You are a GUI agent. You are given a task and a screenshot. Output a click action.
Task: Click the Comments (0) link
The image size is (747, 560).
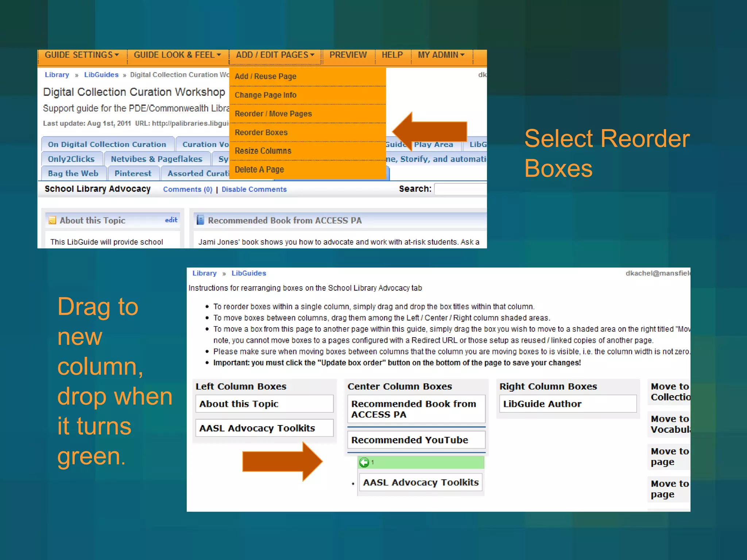tap(187, 190)
